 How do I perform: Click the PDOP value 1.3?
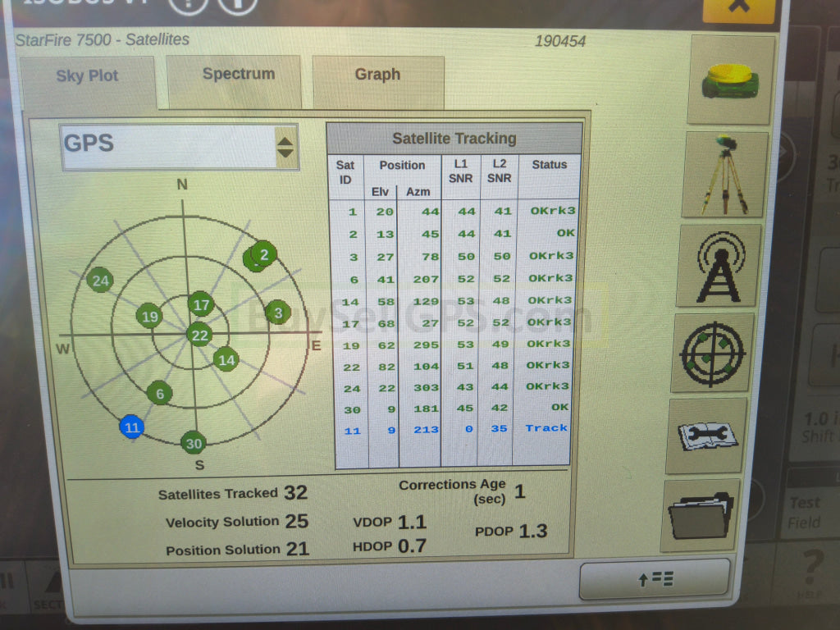click(533, 531)
